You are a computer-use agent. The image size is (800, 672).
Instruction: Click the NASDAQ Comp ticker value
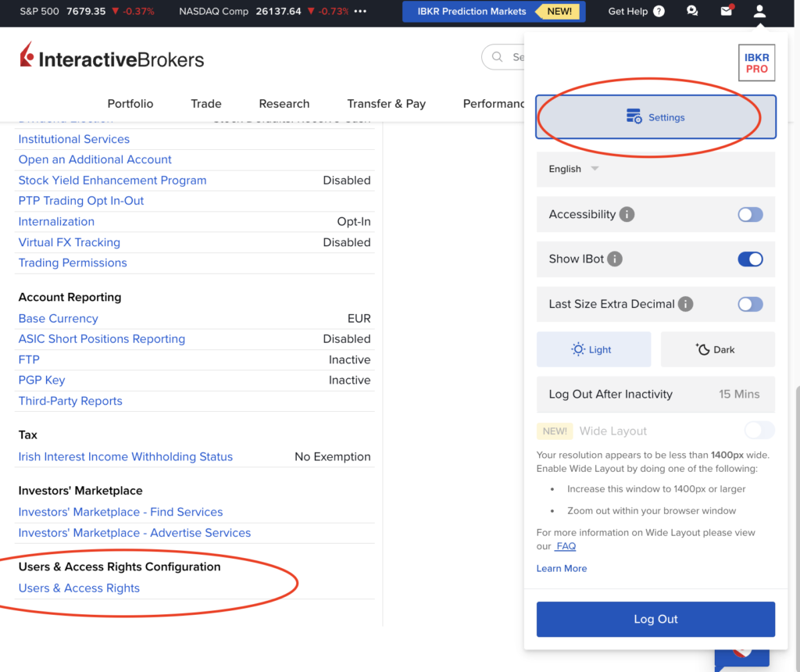[279, 11]
